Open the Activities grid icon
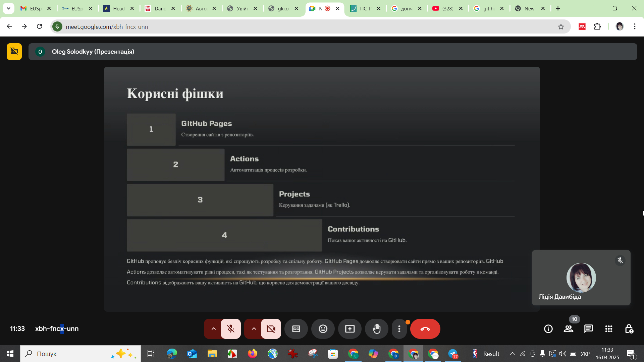Screen dimensions: 644x362 click(609, 329)
